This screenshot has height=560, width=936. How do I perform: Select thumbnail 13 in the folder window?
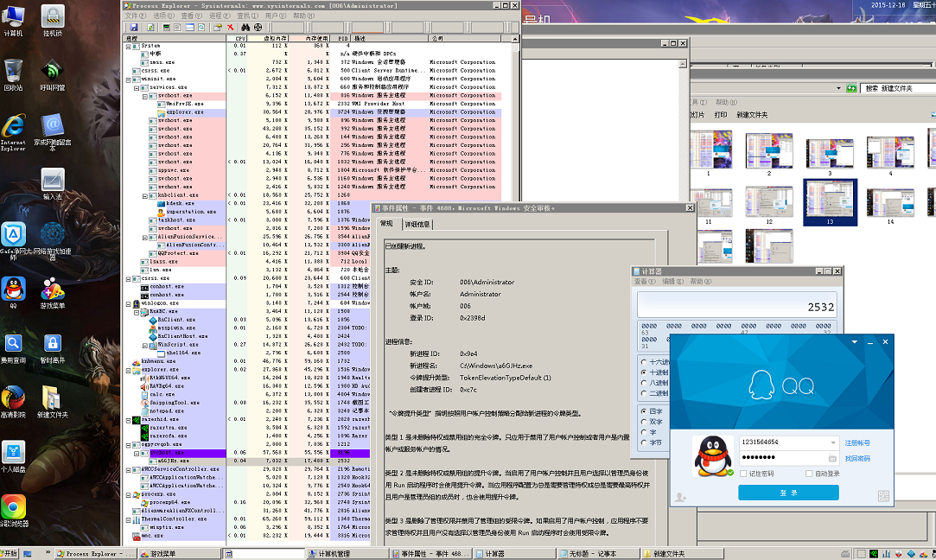pos(830,202)
